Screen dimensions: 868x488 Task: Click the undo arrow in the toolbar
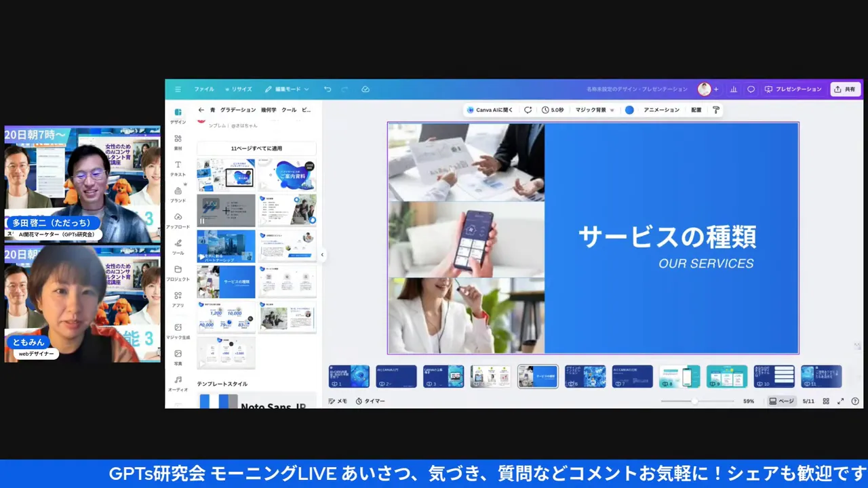tap(327, 89)
